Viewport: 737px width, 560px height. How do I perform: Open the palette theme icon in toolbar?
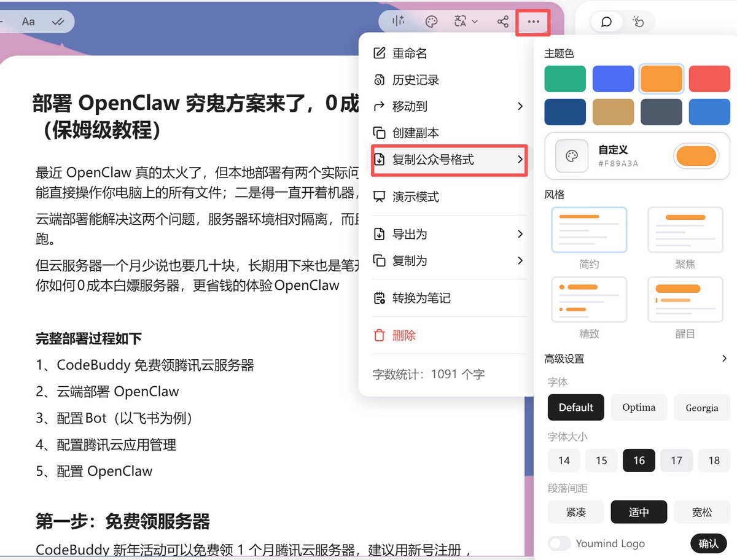(x=432, y=21)
